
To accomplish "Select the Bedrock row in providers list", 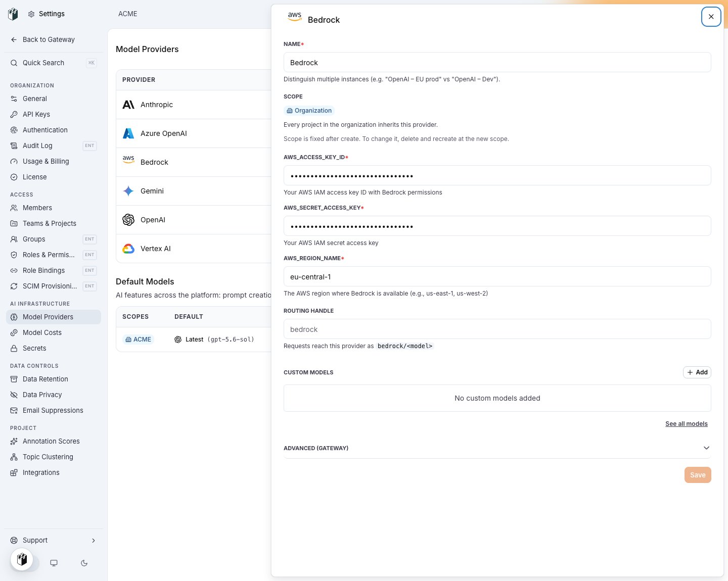I will 194,162.
